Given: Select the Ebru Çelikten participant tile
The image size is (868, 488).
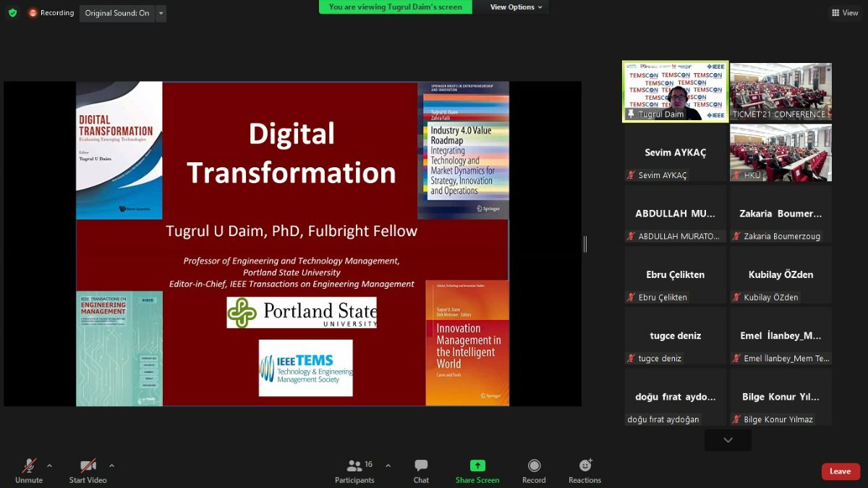Looking at the screenshot, I should tap(676, 274).
